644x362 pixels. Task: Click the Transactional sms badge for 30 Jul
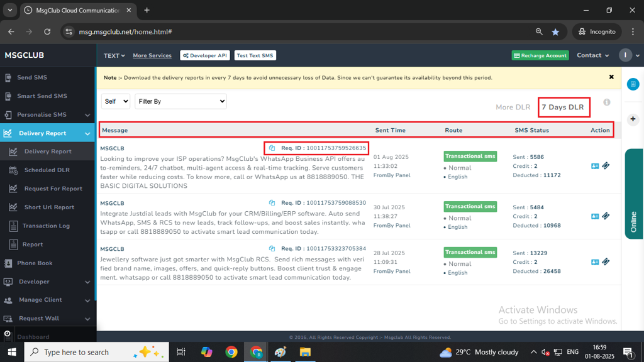point(470,206)
